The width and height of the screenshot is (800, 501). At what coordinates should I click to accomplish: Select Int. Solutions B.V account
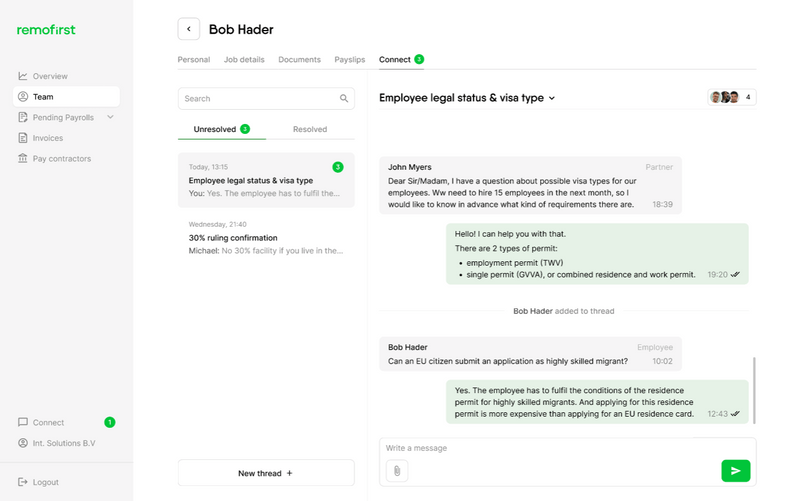point(64,443)
